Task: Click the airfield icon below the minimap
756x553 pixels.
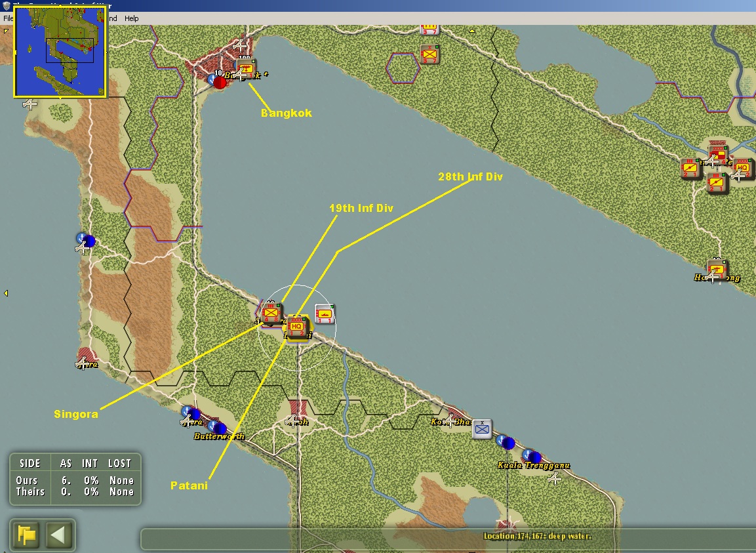Action: coord(30,104)
